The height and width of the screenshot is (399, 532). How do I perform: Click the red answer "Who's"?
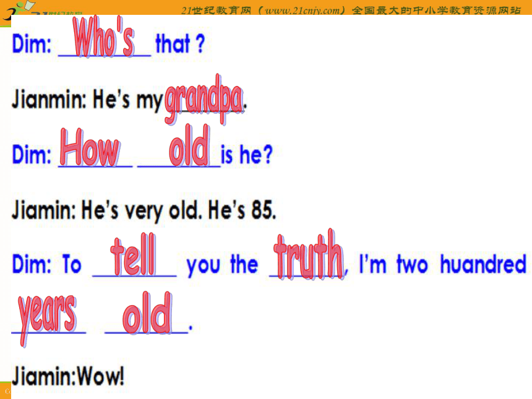[103, 36]
